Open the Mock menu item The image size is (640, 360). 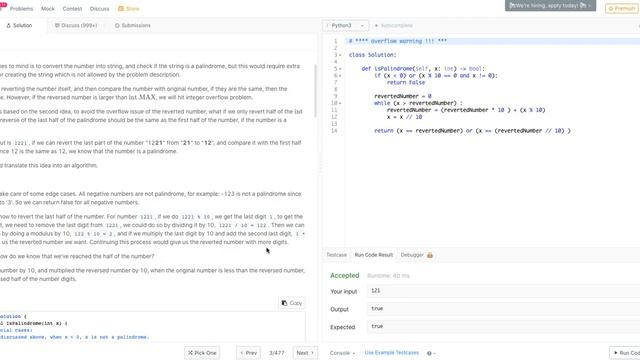pos(48,9)
